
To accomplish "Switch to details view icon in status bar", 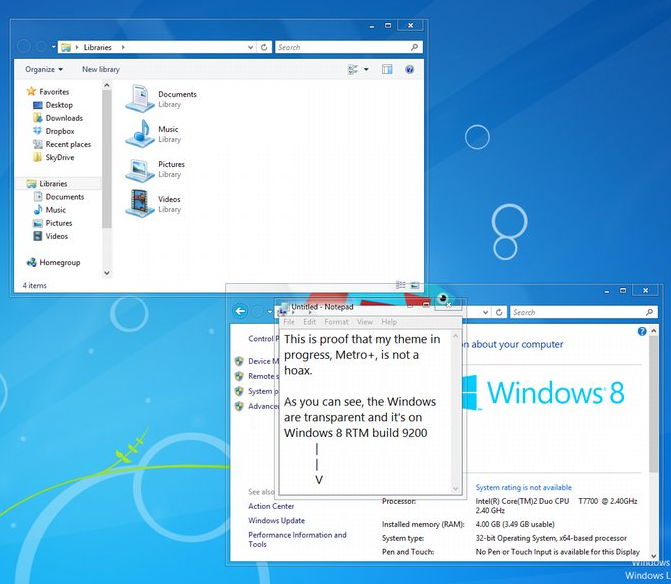I will [x=401, y=285].
